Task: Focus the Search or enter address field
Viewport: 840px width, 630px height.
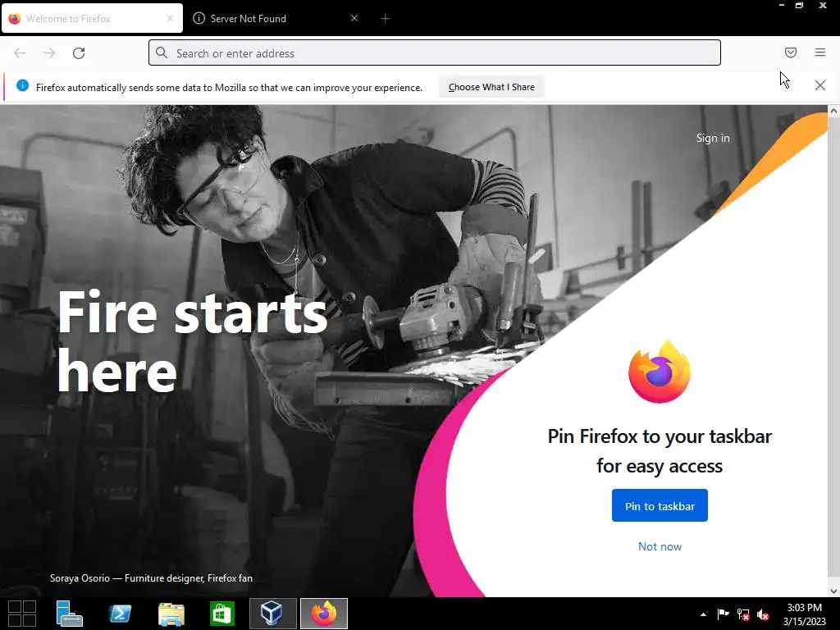Action: click(x=435, y=53)
